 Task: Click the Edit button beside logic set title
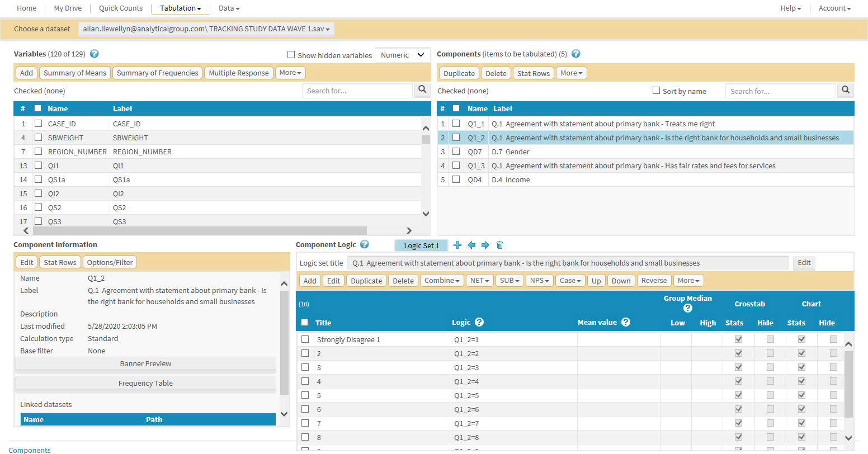pyautogui.click(x=804, y=263)
